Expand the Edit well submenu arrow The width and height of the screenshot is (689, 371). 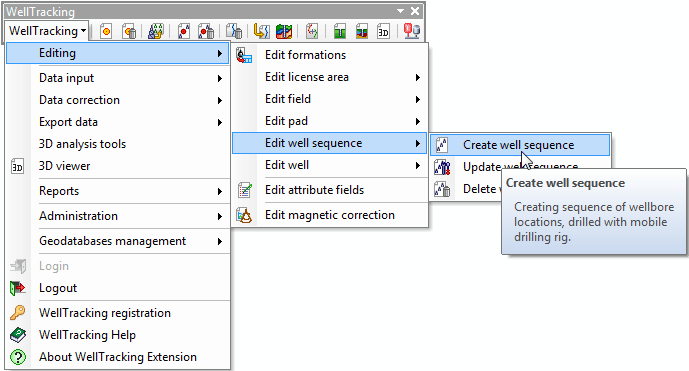pyautogui.click(x=417, y=165)
